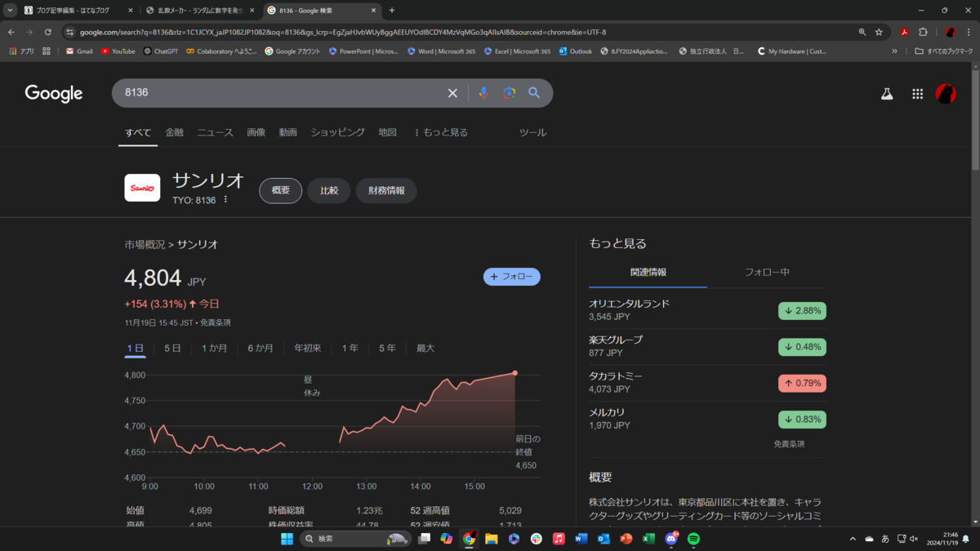Open the tab search dropdown arrow

(x=10, y=11)
